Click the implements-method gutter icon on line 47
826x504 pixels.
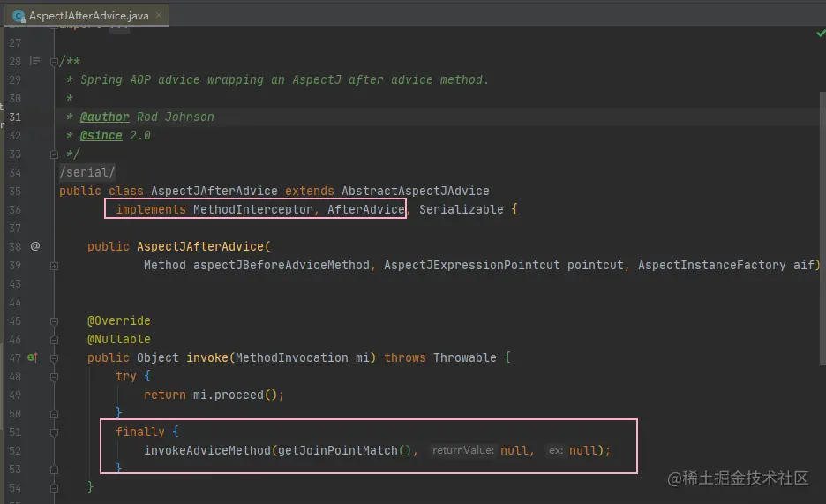32,357
